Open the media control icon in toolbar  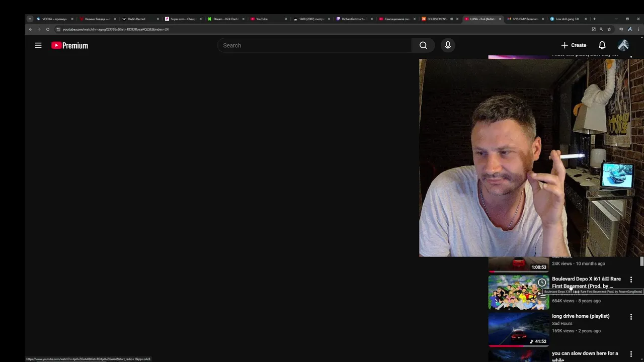pos(621,29)
